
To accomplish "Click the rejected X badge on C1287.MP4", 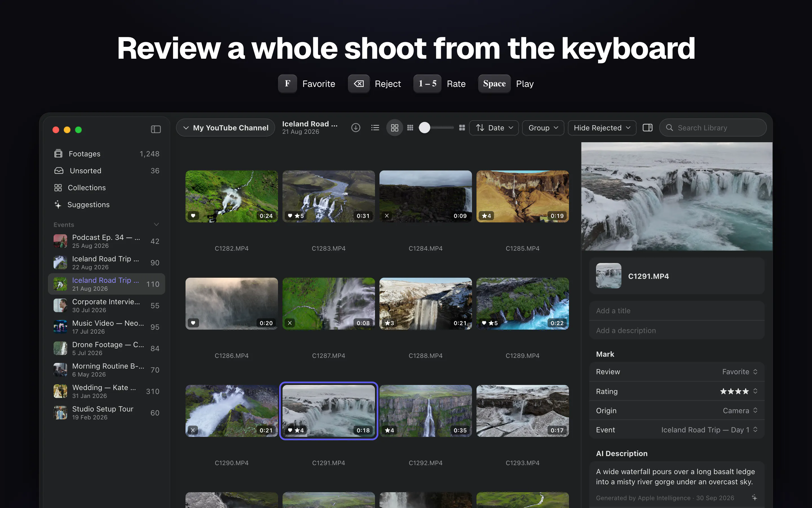I will 290,323.
